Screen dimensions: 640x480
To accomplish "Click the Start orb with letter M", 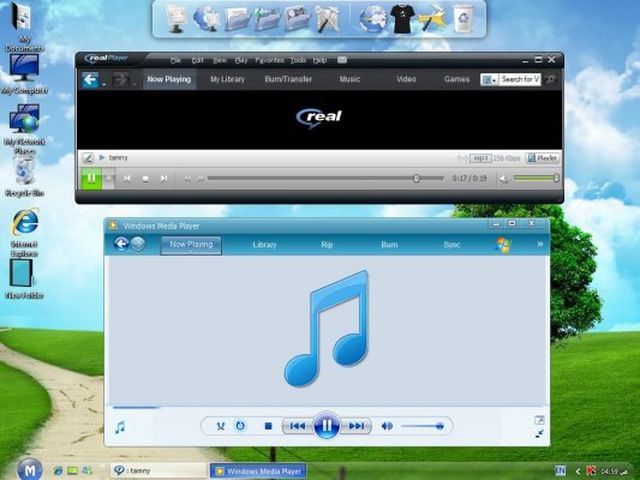I will pyautogui.click(x=29, y=470).
